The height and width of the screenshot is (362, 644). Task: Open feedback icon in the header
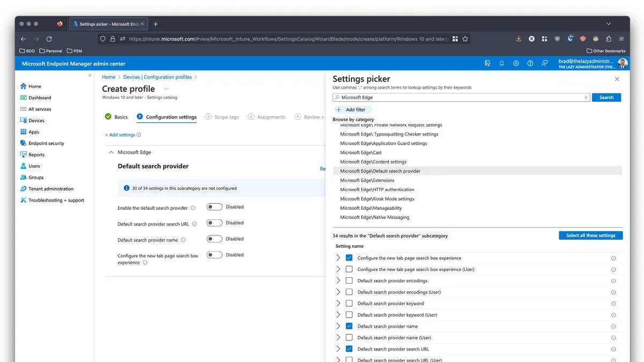pyautogui.click(x=545, y=63)
